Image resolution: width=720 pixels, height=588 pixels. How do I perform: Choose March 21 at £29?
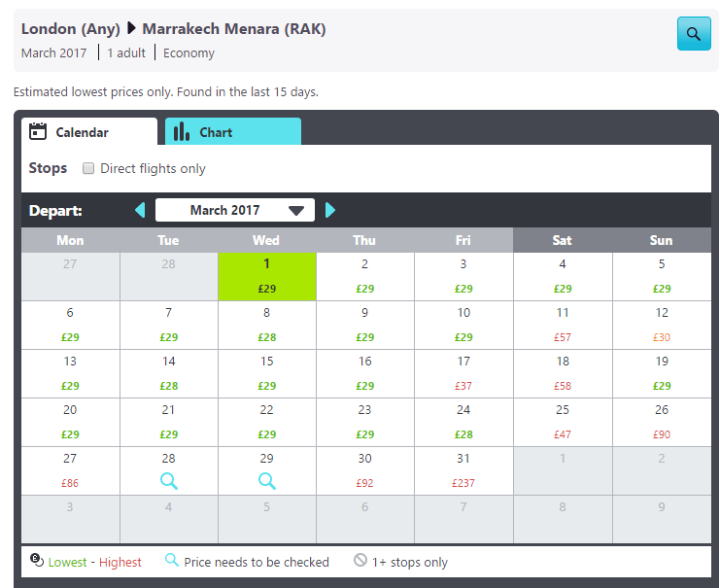[x=168, y=423]
